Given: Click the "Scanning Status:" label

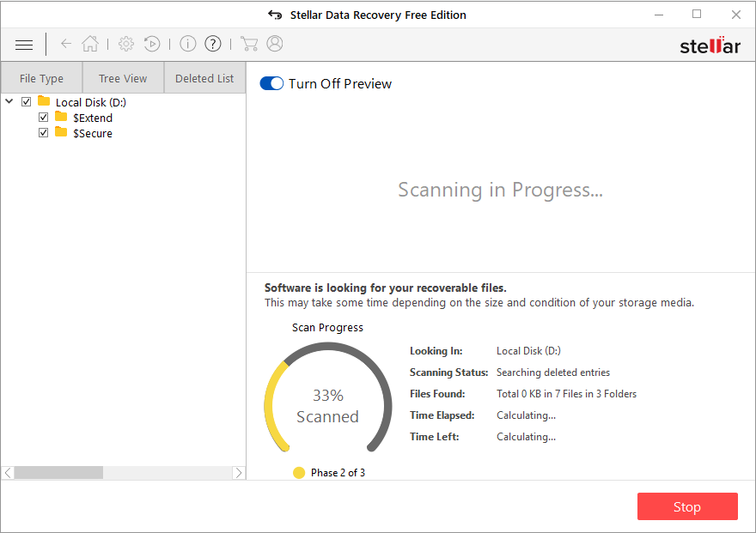Looking at the screenshot, I should click(x=448, y=372).
